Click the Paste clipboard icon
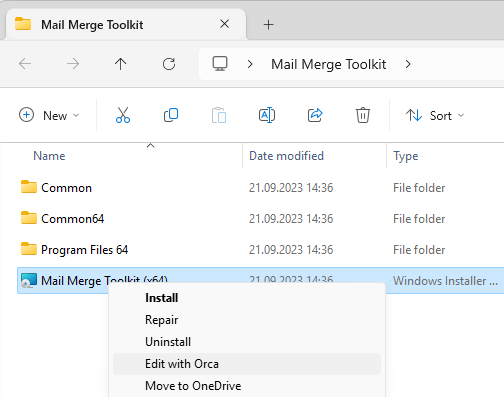The height and width of the screenshot is (397, 504). 219,115
